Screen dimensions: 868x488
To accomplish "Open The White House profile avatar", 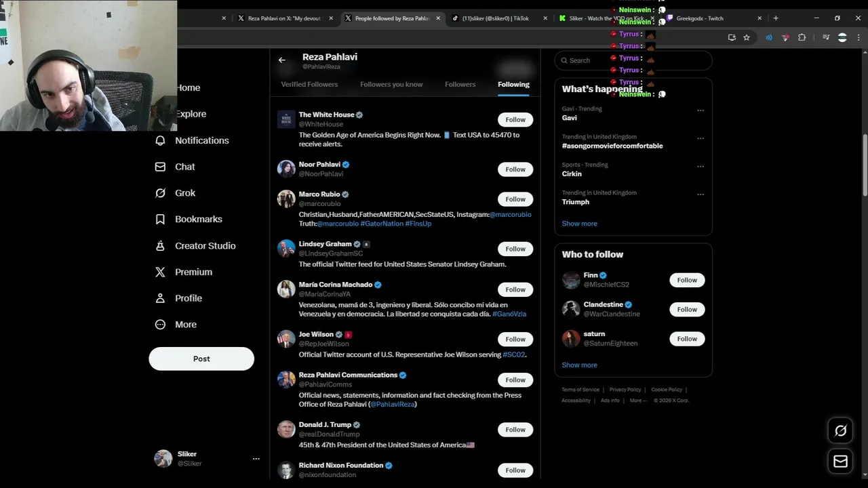I will [x=286, y=119].
